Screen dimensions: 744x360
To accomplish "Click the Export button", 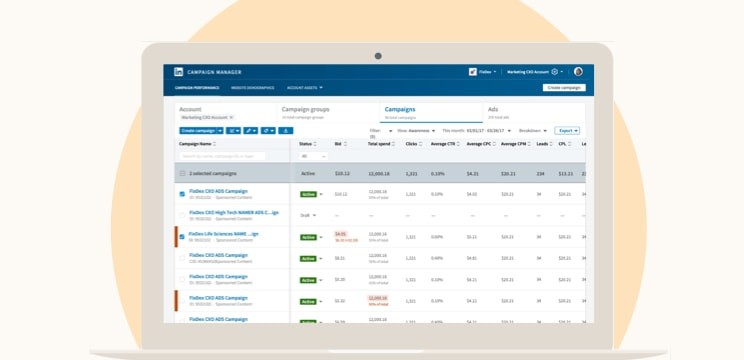I will click(567, 130).
